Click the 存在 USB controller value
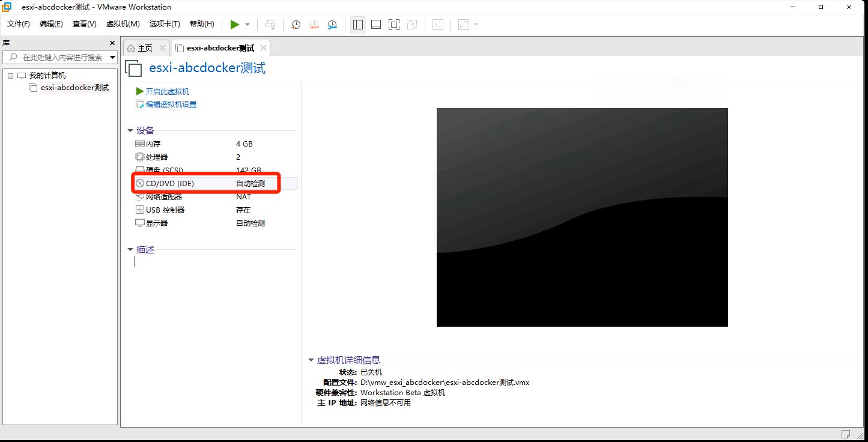This screenshot has width=868, height=442. [243, 210]
